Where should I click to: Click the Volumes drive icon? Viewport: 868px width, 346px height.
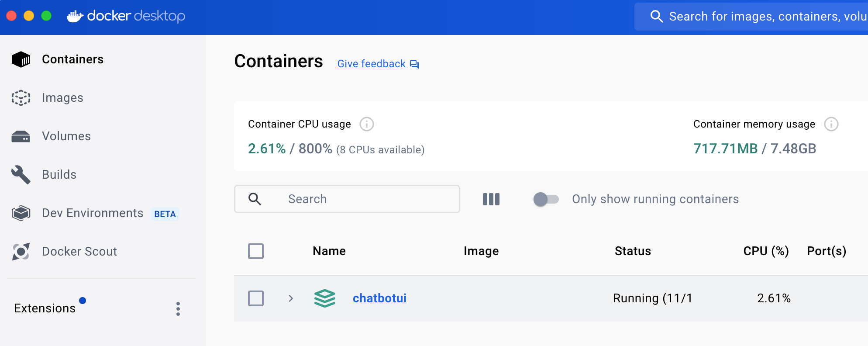pyautogui.click(x=21, y=137)
